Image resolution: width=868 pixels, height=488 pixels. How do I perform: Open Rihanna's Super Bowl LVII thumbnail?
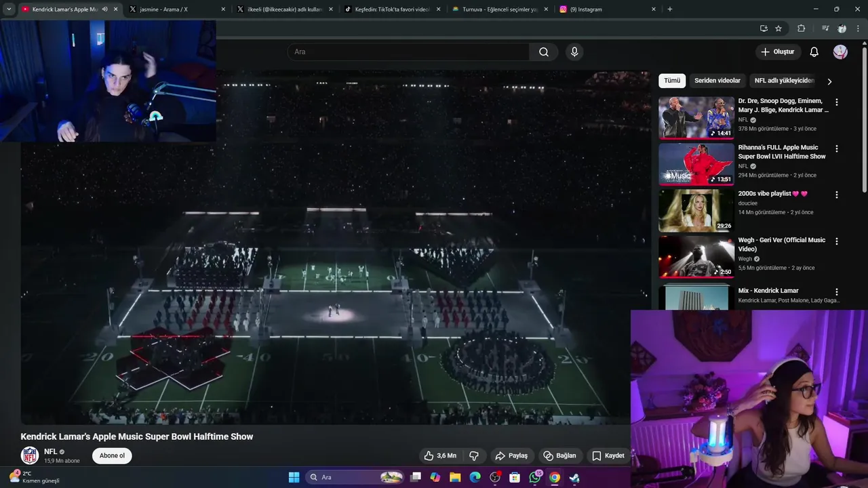[696, 164]
